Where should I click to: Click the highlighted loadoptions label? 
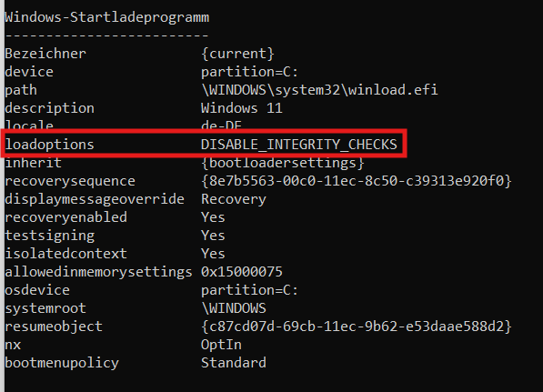click(x=49, y=145)
